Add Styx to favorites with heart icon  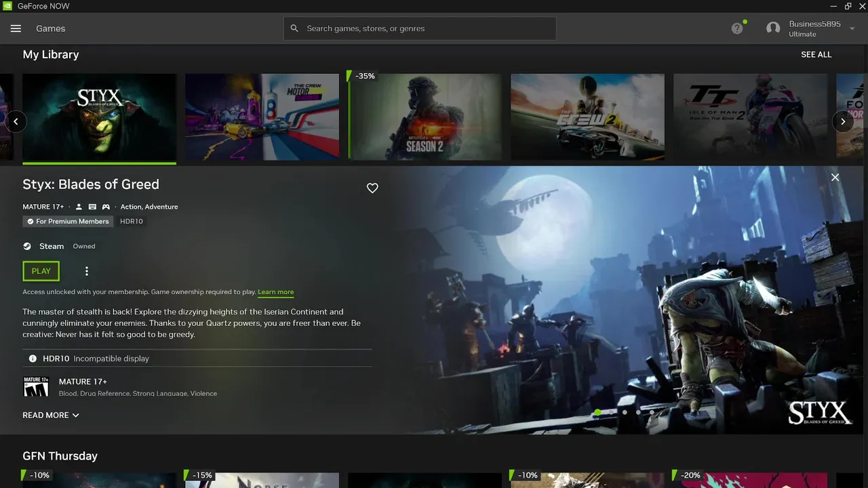[x=372, y=188]
